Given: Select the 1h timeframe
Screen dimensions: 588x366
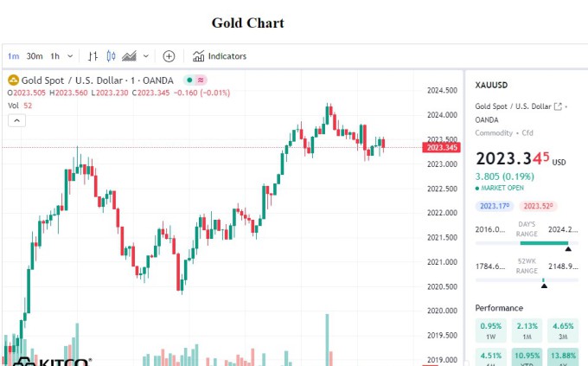Looking at the screenshot, I should pos(54,56).
